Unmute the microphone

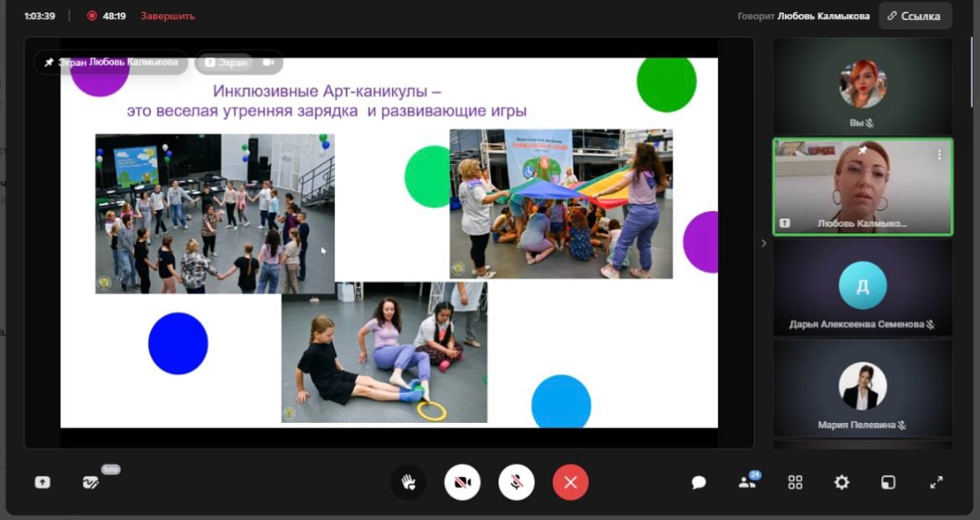click(517, 482)
